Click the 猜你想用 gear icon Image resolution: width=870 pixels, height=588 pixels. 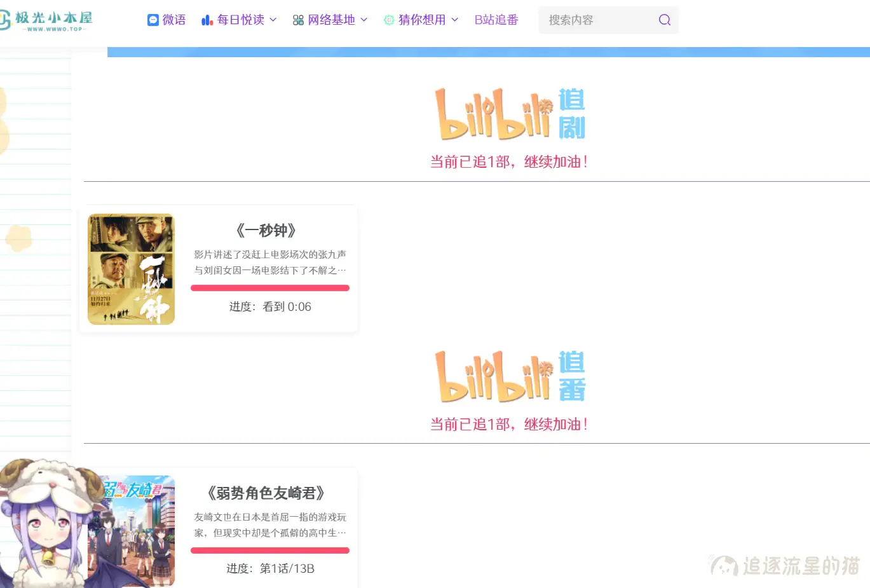[389, 20]
